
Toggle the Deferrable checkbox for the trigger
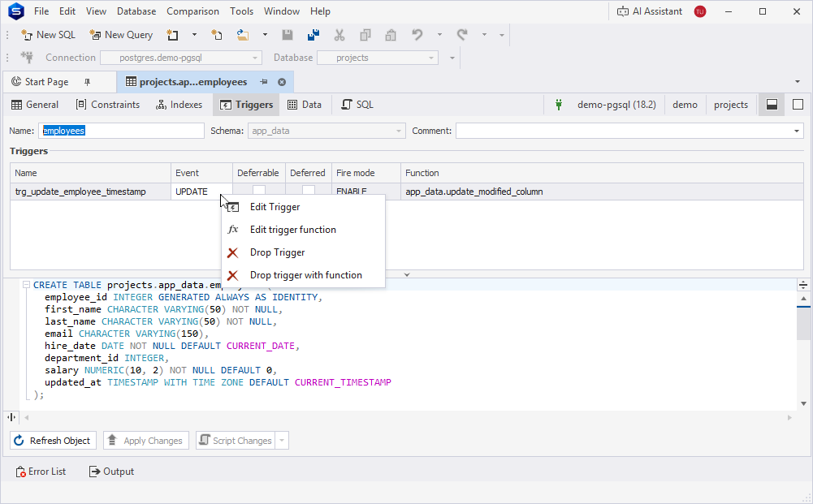click(259, 190)
